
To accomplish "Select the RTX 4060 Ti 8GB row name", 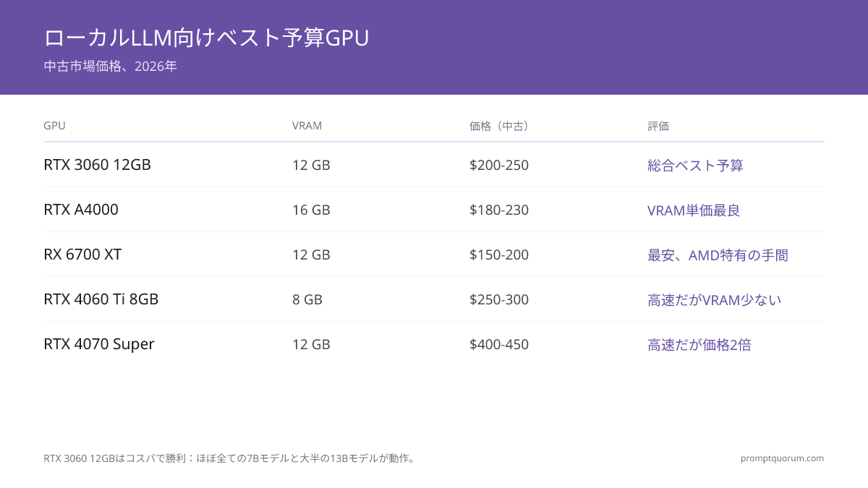I will click(x=101, y=299).
